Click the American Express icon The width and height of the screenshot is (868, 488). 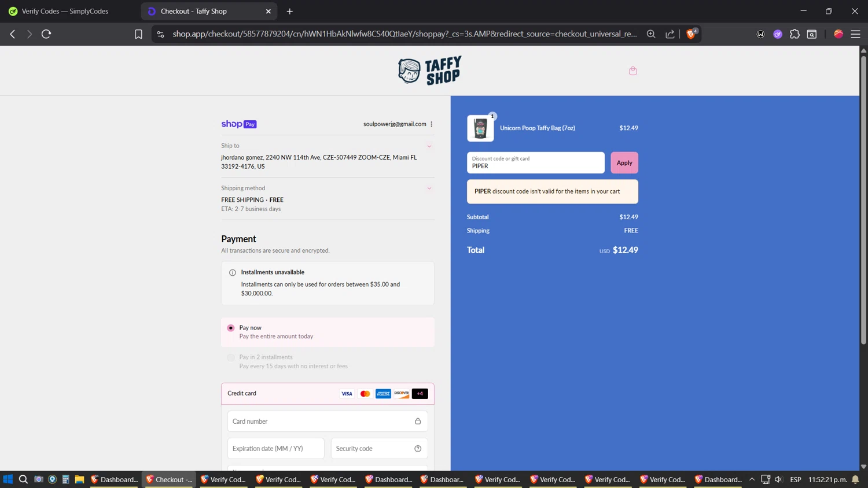point(383,394)
